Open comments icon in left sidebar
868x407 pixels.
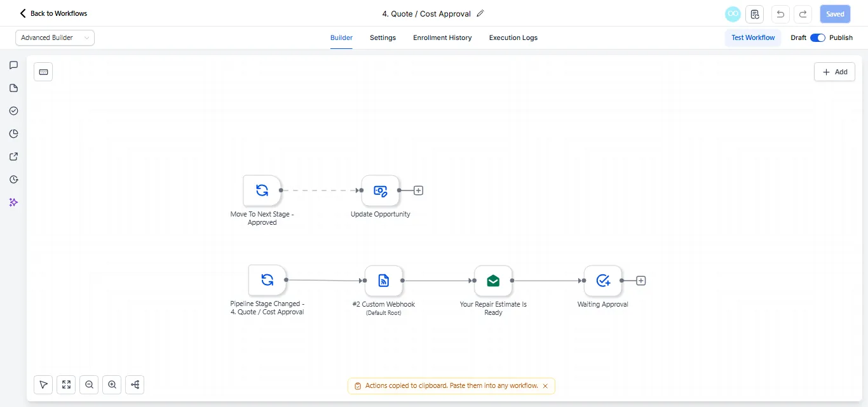coord(13,65)
